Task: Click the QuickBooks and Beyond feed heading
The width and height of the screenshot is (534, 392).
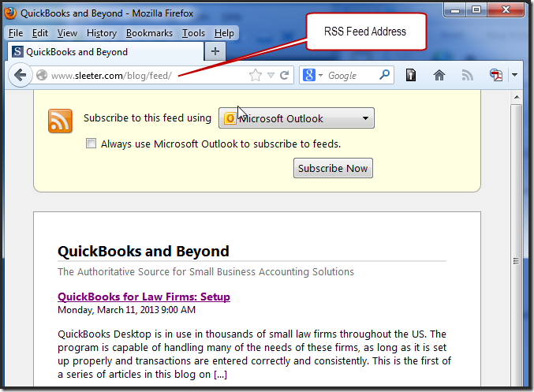Action: pyautogui.click(x=144, y=252)
